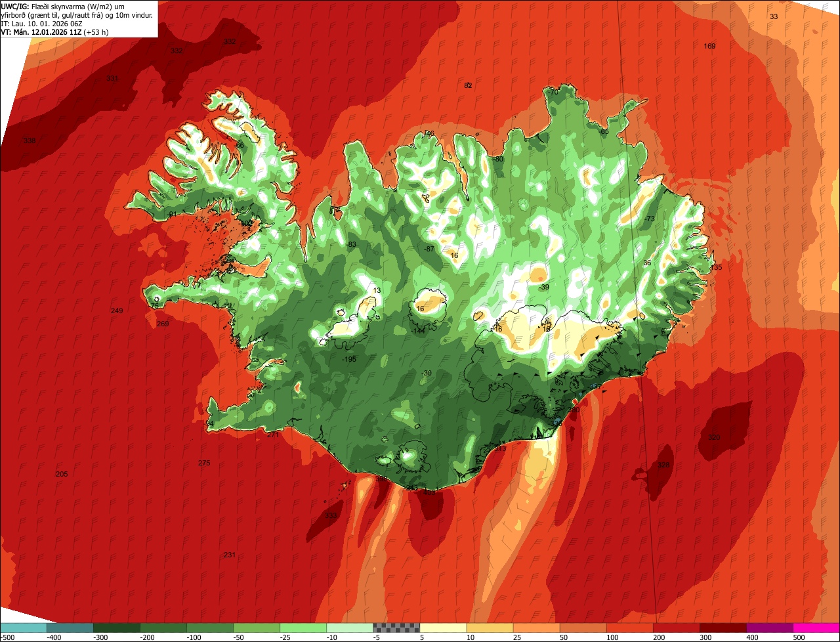Click the inland value '-195'
Viewport: 840px width, 642px height.
click(349, 360)
